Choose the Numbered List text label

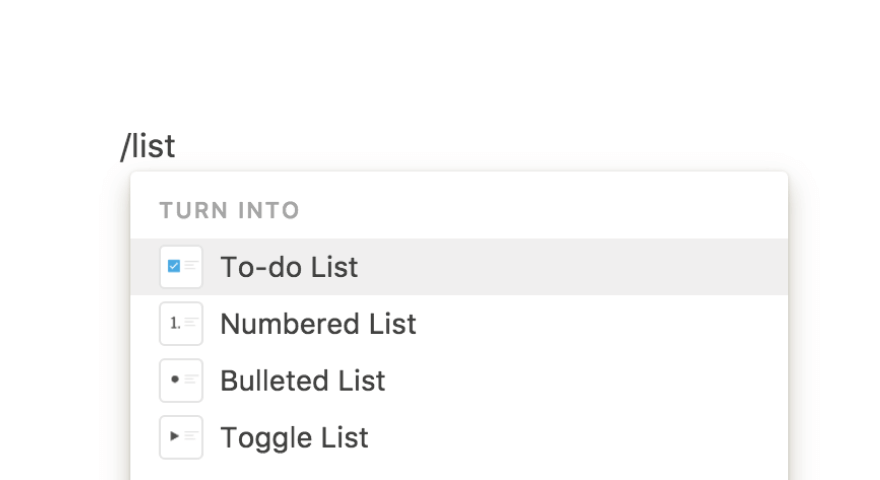tap(318, 324)
